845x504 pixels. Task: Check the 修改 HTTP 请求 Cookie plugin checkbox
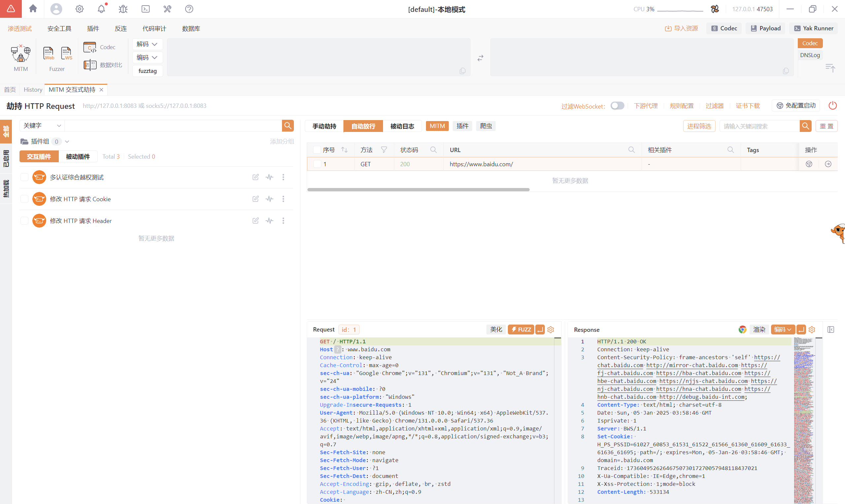pyautogui.click(x=24, y=199)
